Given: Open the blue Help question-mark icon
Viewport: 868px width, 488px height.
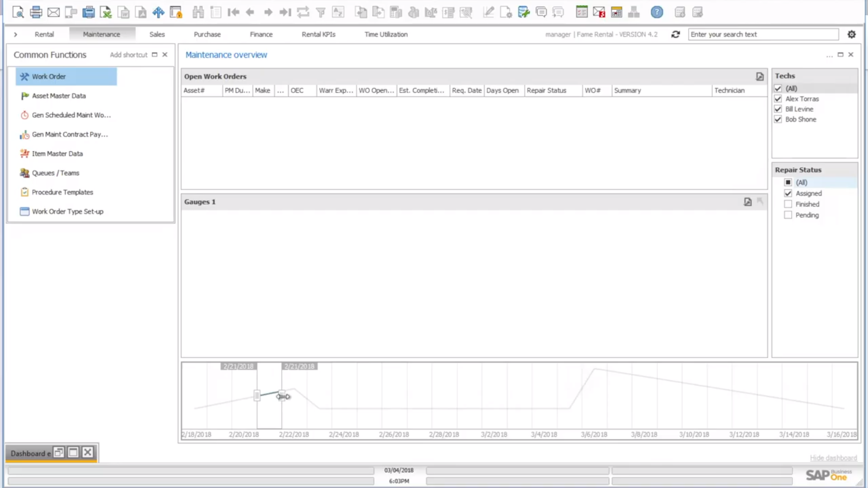Looking at the screenshot, I should pos(656,12).
